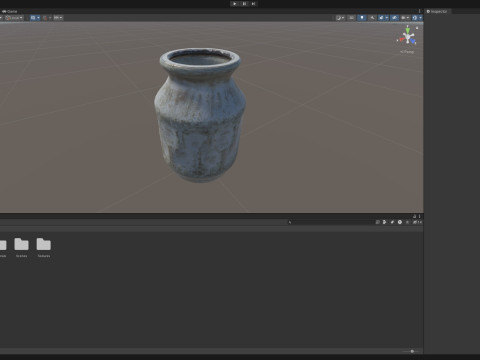Toggle grid visibility in Scene toolbar

click(x=33, y=18)
